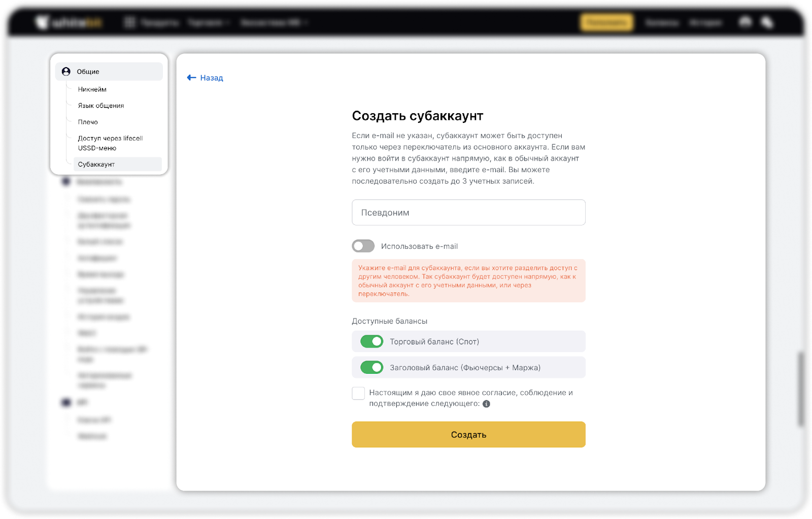Open the Плечо settings item
Viewport: 812px width, 519px height.
pyautogui.click(x=88, y=122)
